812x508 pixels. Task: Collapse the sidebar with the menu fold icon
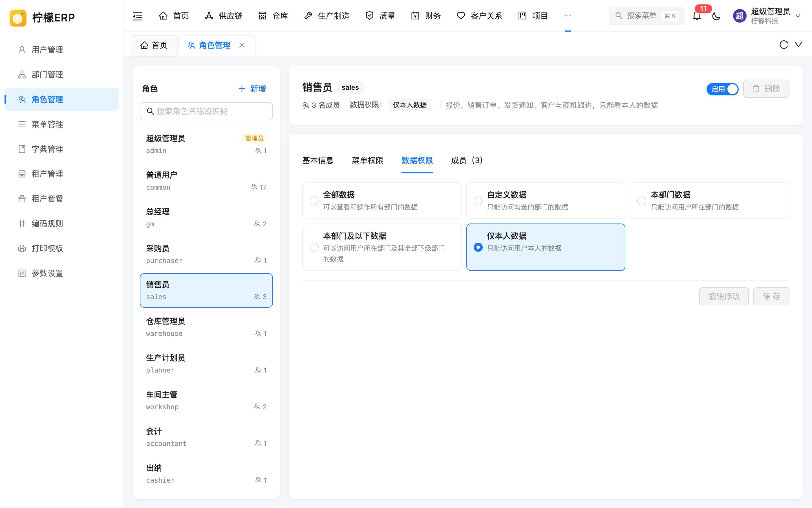[x=138, y=16]
